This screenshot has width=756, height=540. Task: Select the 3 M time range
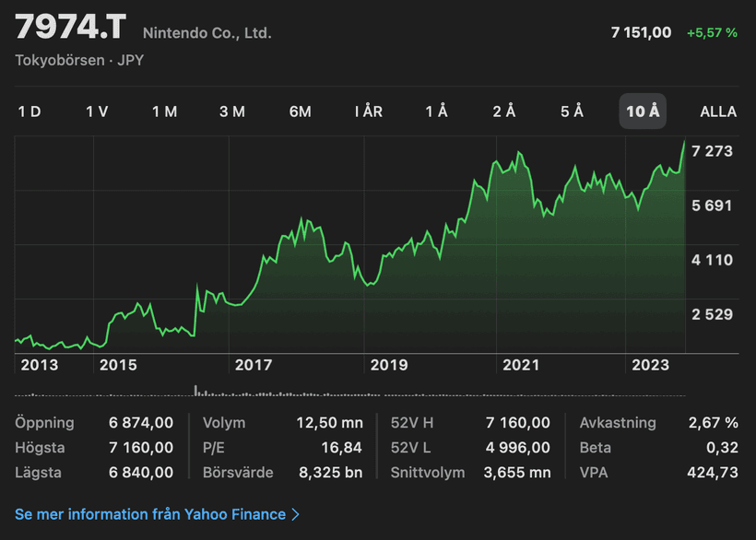232,112
